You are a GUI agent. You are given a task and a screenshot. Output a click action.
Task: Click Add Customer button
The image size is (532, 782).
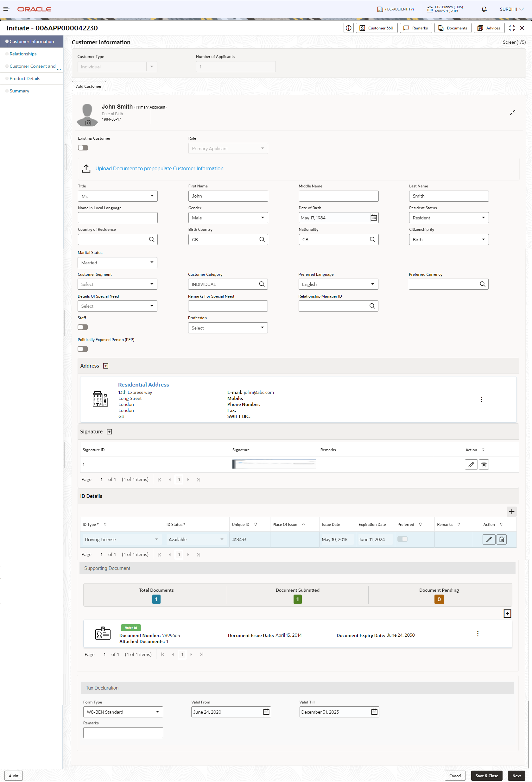click(89, 86)
